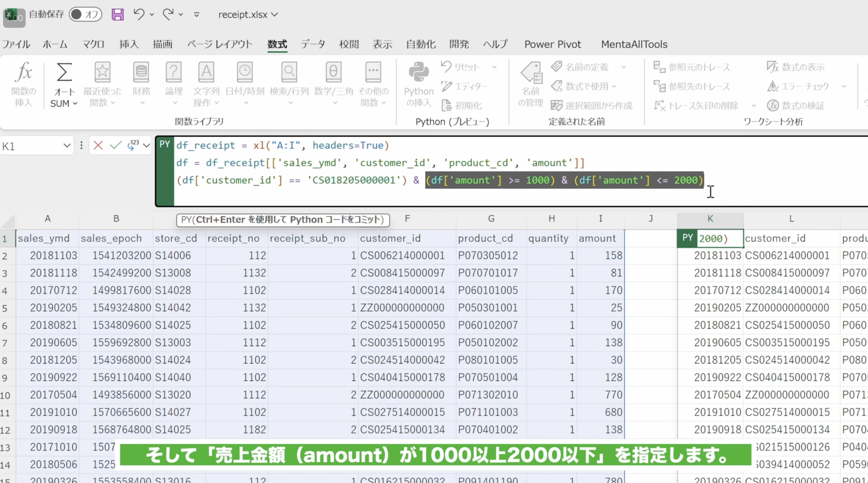This screenshot has height=483, width=868.
Task: Click Remove Arrows (トレース矢印の削除)
Action: pyautogui.click(x=696, y=106)
